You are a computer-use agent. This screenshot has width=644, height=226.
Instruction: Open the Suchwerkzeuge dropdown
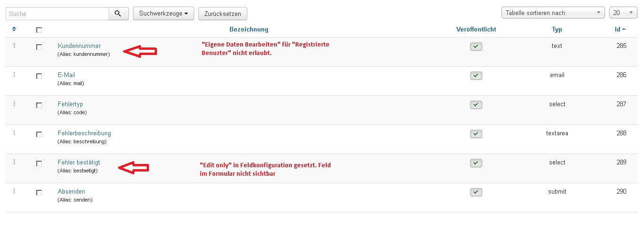click(164, 14)
